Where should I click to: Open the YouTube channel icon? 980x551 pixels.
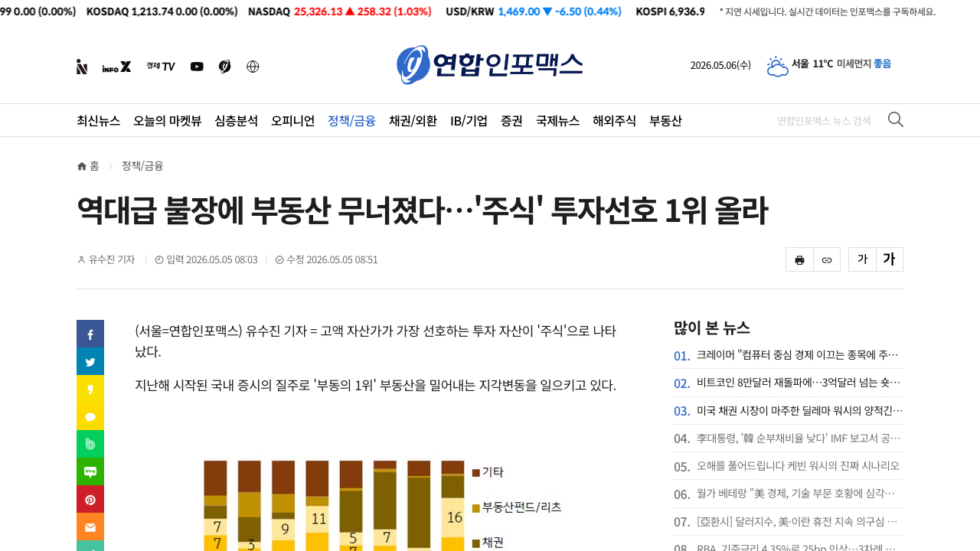tap(197, 67)
